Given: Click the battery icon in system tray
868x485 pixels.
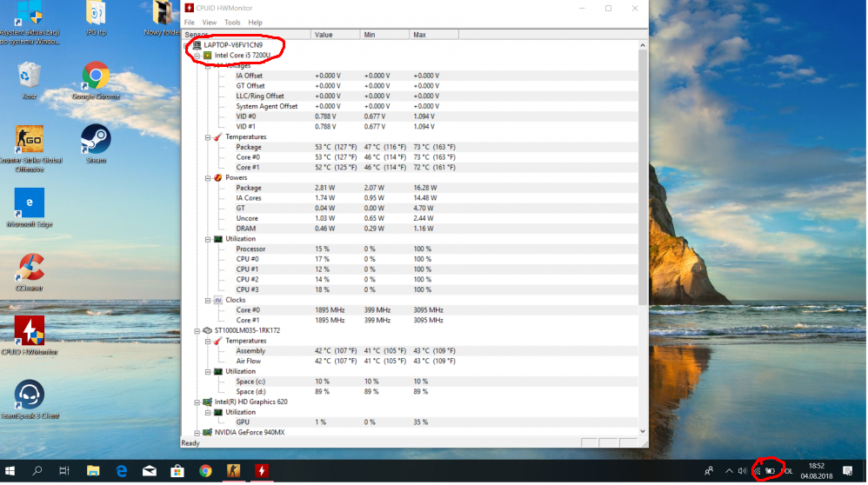Looking at the screenshot, I should [770, 470].
